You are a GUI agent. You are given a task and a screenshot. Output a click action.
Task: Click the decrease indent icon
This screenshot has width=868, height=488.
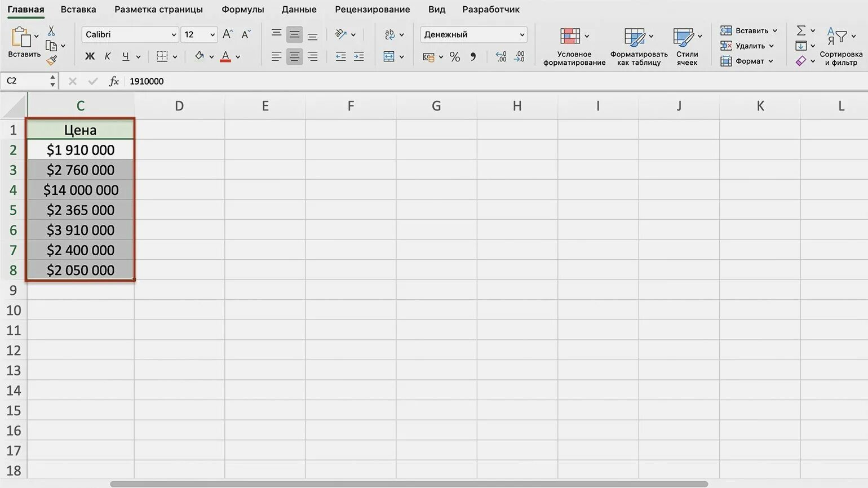340,56
